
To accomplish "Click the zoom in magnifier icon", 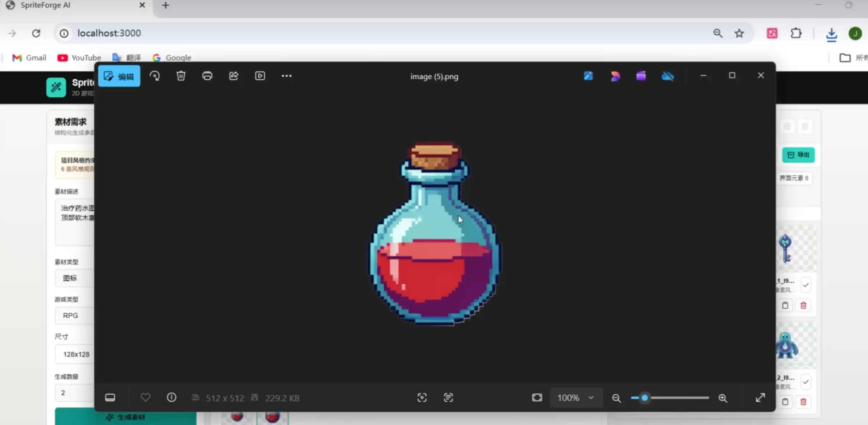I will tap(723, 398).
